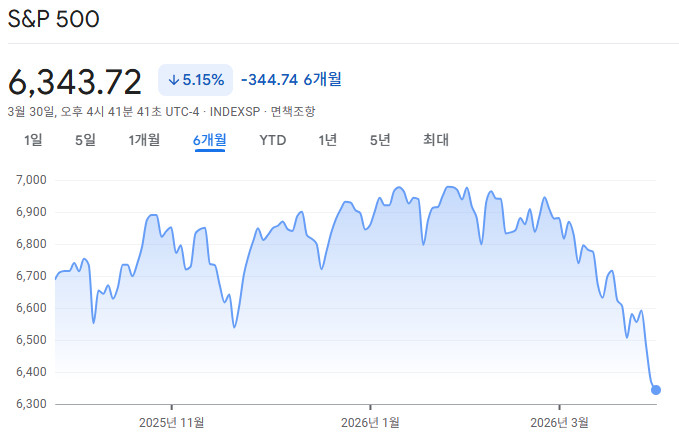The width and height of the screenshot is (679, 444).
Task: Click the S&P 500 title
Action: [54, 20]
